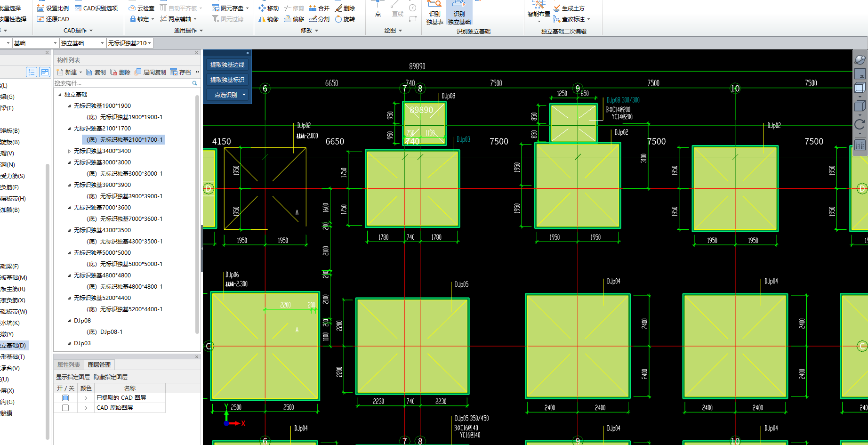The width and height of the screenshot is (868, 445).
Task: Switch to the 图层管理 tab
Action: coord(99,365)
